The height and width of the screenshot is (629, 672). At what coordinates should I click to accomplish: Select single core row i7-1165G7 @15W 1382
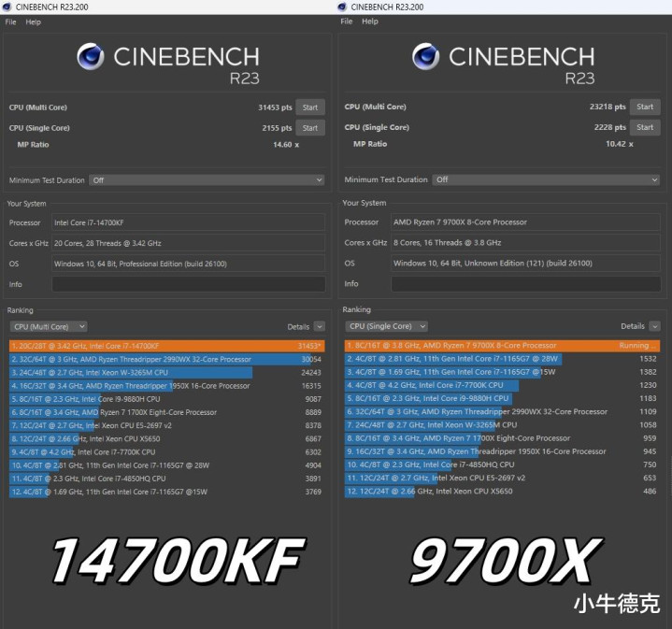502,372
